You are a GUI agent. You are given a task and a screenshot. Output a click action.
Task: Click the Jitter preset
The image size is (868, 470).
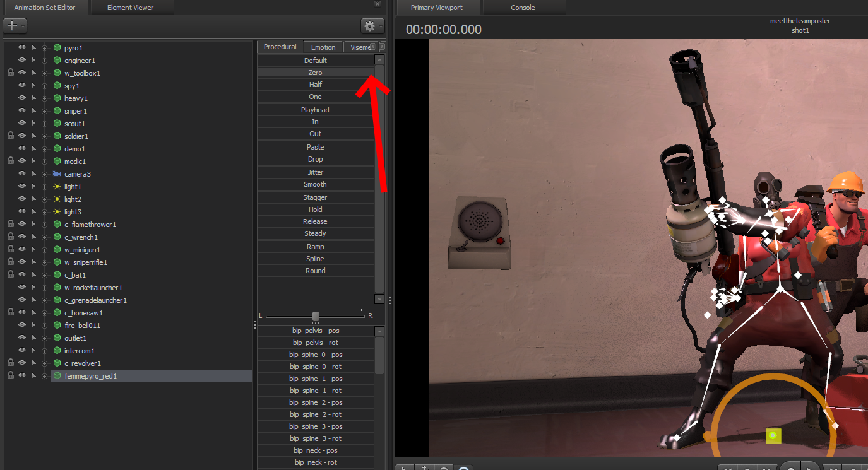pyautogui.click(x=316, y=172)
